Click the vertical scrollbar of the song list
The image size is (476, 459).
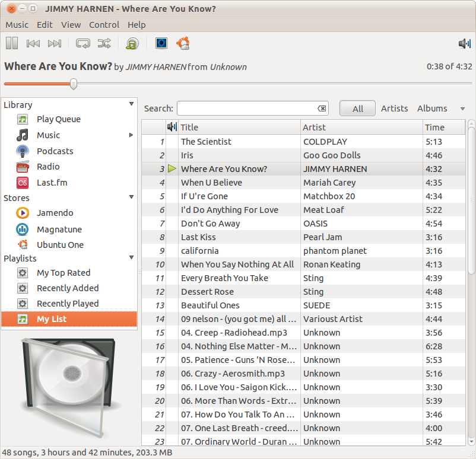coord(471,200)
